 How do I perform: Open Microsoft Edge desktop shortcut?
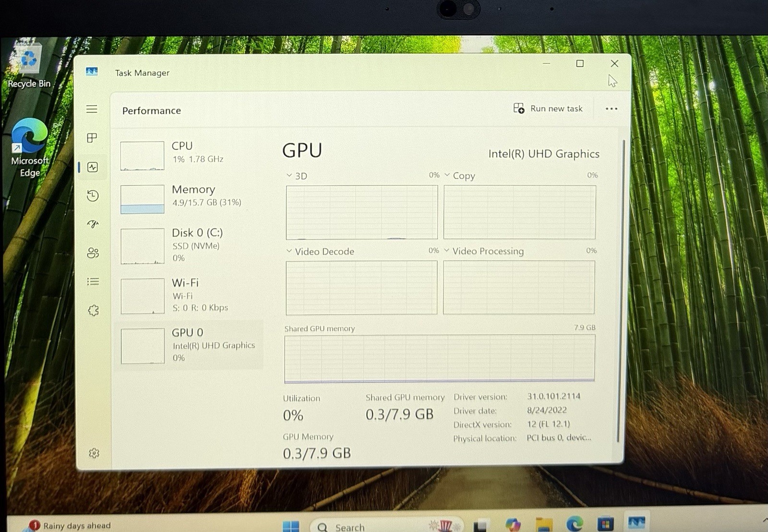pos(30,148)
